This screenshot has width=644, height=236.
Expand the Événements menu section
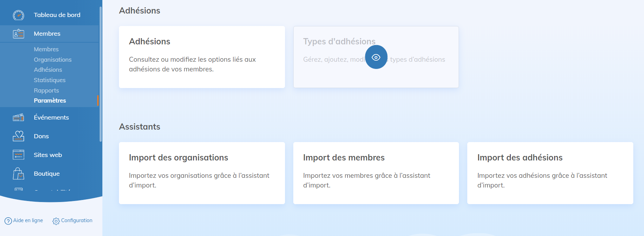coord(51,117)
